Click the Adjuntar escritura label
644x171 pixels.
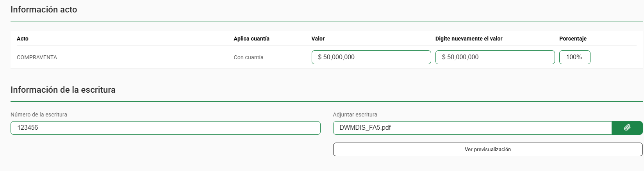355,115
